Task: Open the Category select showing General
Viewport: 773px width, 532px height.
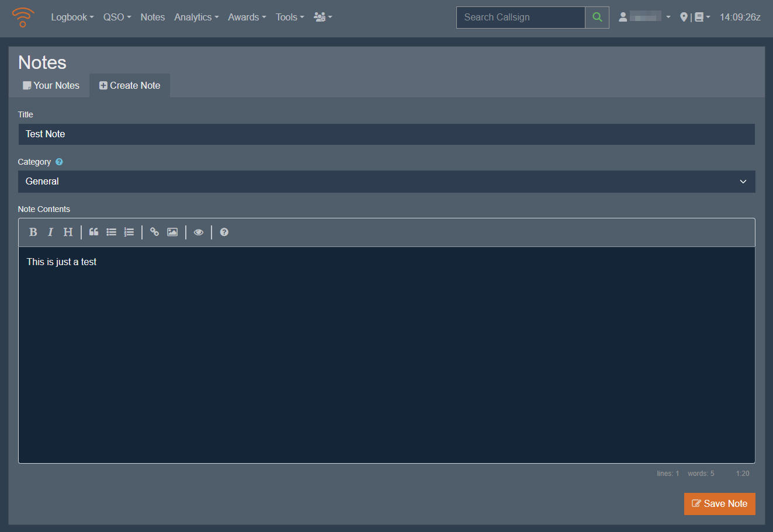Action: pyautogui.click(x=386, y=182)
